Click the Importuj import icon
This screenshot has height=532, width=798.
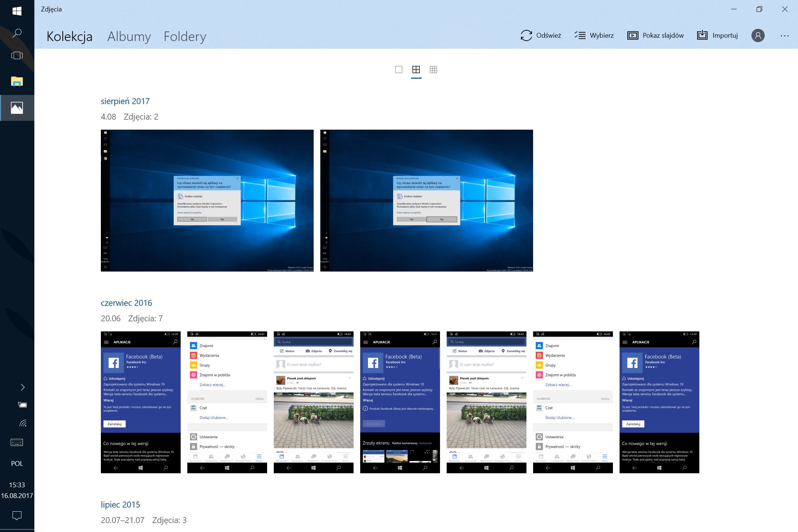pos(702,35)
